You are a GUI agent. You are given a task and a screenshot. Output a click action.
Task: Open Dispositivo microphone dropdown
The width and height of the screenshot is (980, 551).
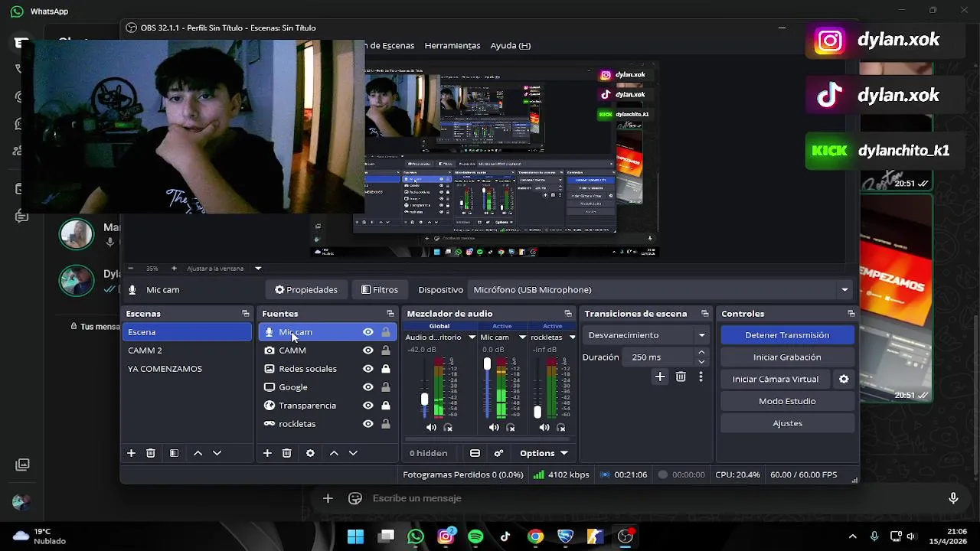844,290
